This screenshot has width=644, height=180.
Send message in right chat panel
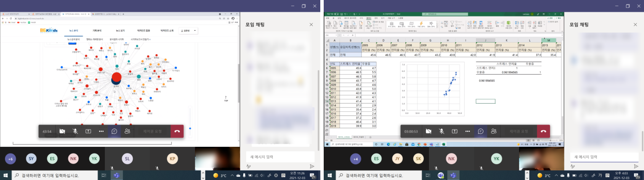tap(636, 166)
